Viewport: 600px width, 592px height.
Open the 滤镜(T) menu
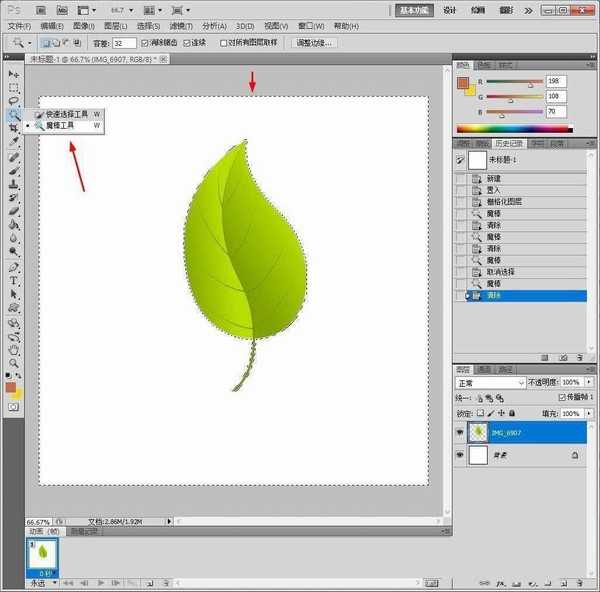click(181, 25)
